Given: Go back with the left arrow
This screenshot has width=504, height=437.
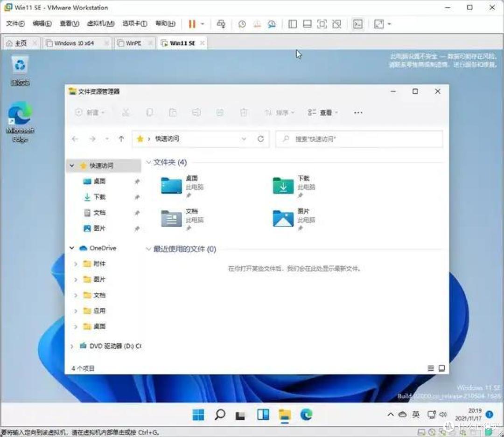Looking at the screenshot, I should coord(75,139).
